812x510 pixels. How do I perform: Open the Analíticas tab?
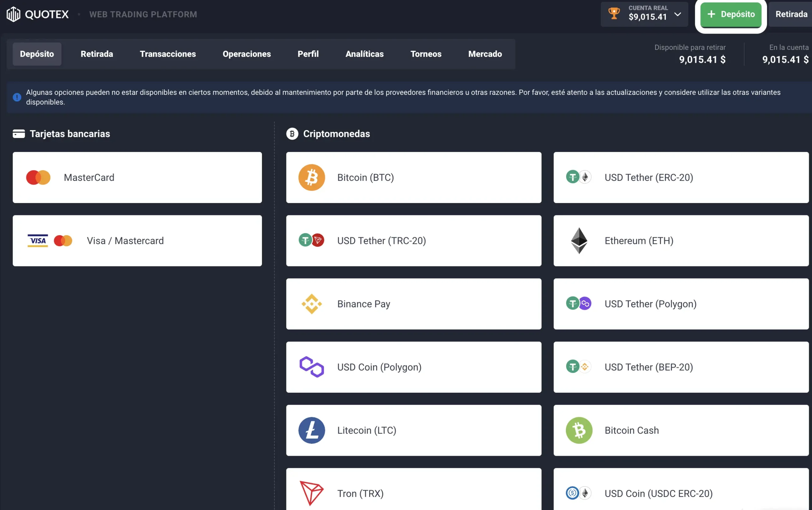coord(364,54)
